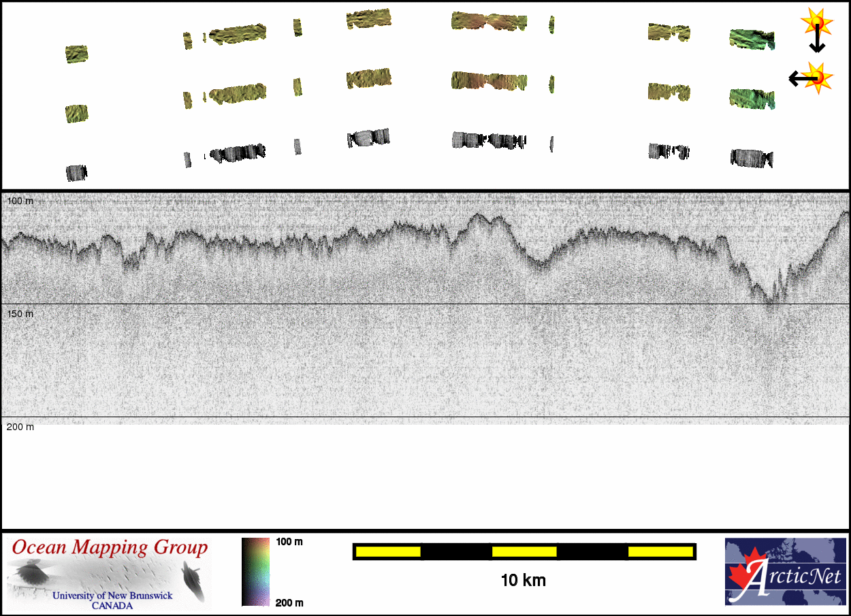Screen dimensions: 851x616
Task: Click the 150 m depth label on profile
Action: coord(20,314)
